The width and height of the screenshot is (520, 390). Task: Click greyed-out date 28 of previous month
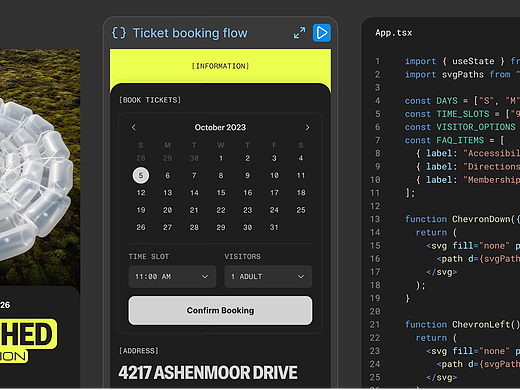pyautogui.click(x=141, y=158)
